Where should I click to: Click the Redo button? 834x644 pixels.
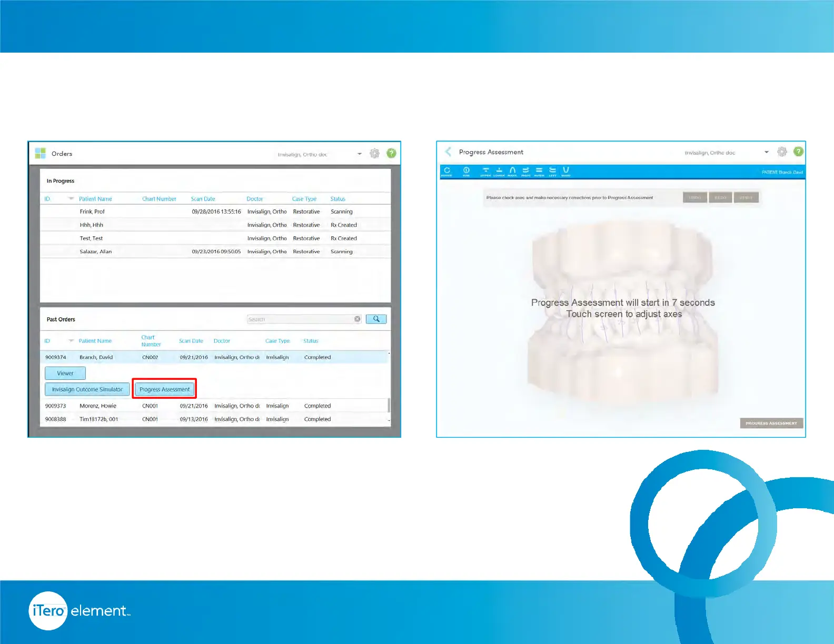(x=720, y=197)
